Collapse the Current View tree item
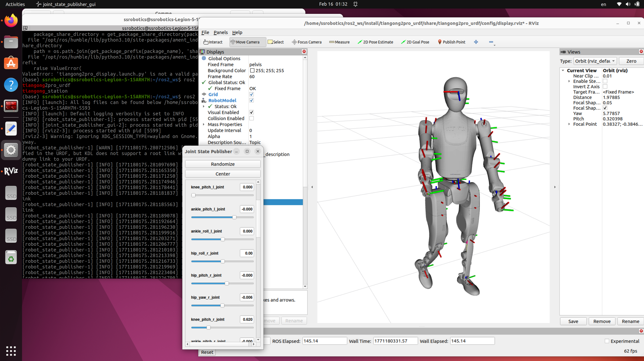 pos(563,71)
